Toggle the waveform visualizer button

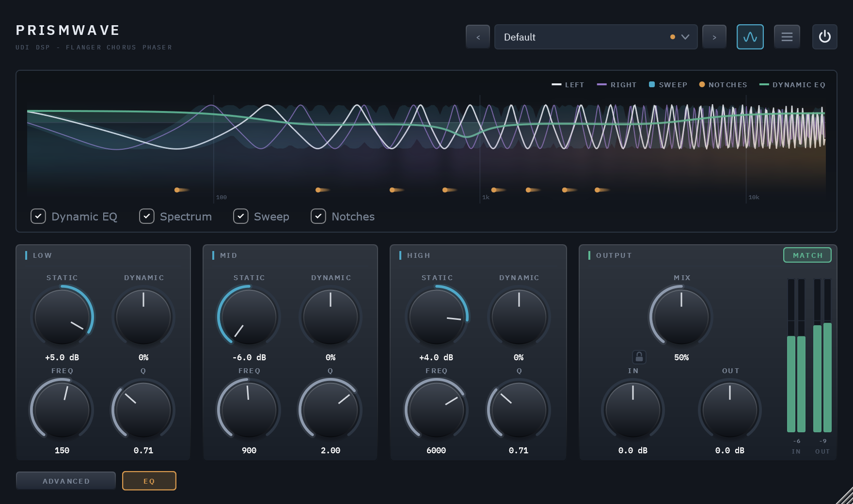(x=750, y=37)
